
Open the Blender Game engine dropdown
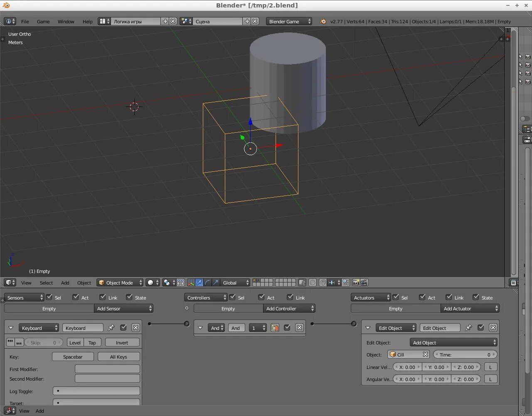pos(289,21)
